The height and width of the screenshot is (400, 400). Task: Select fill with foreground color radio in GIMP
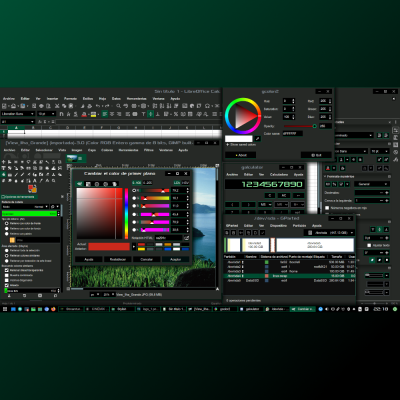coord(7,224)
